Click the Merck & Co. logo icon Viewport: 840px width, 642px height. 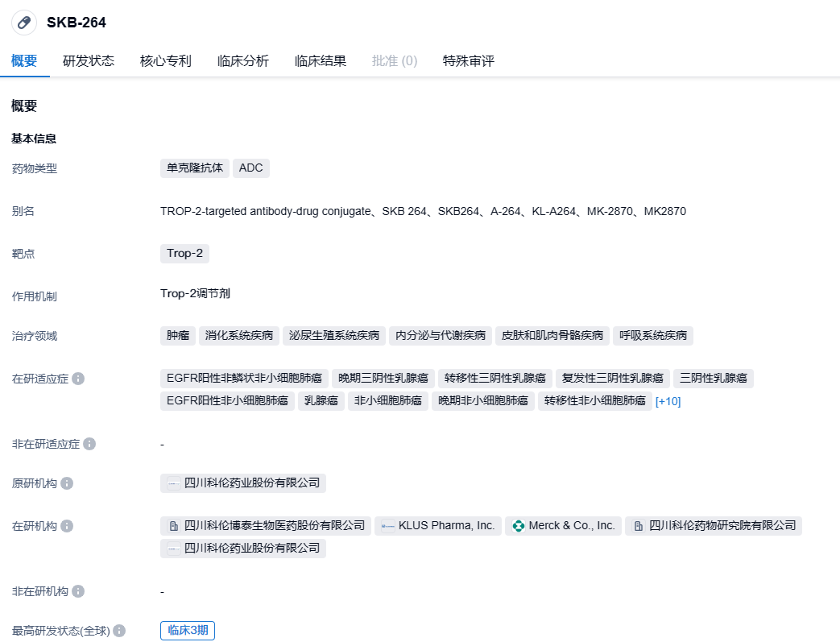(x=519, y=526)
